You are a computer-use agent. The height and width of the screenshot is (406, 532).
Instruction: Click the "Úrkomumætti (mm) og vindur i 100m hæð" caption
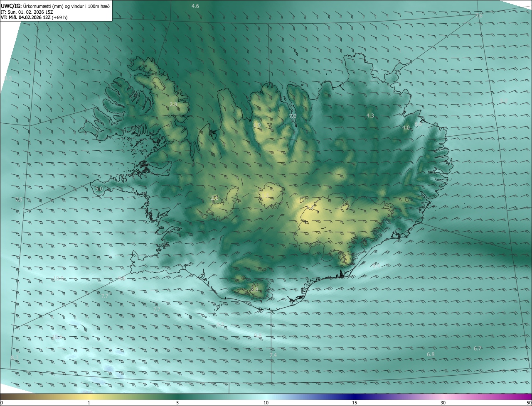[x=66, y=6]
